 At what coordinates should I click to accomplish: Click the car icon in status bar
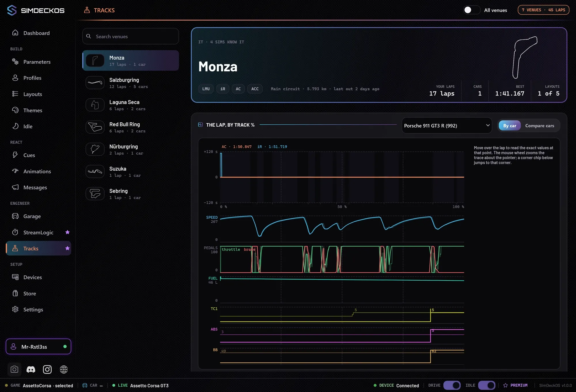85,385
